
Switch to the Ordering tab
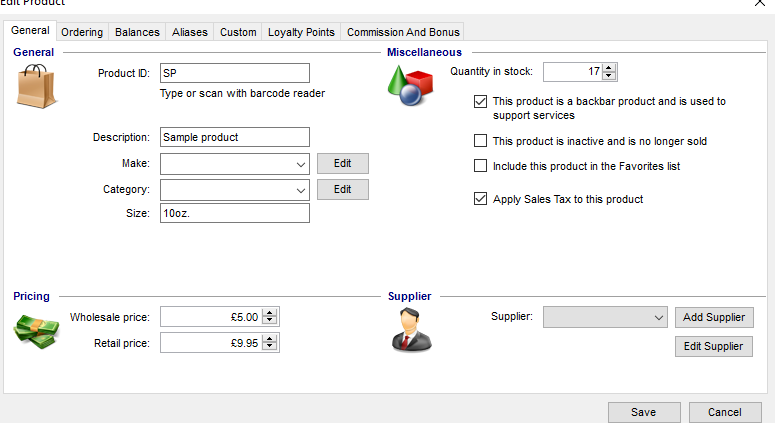(82, 32)
